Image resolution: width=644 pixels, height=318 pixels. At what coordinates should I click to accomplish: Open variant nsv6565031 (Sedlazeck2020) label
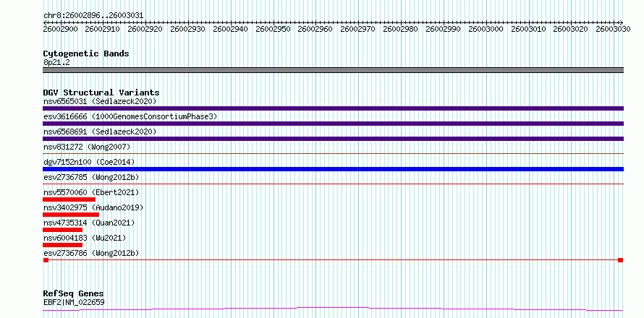(x=100, y=101)
